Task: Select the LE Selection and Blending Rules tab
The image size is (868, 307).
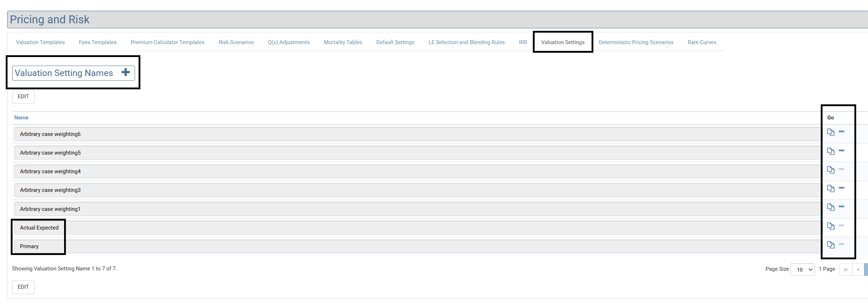Action: (x=466, y=42)
